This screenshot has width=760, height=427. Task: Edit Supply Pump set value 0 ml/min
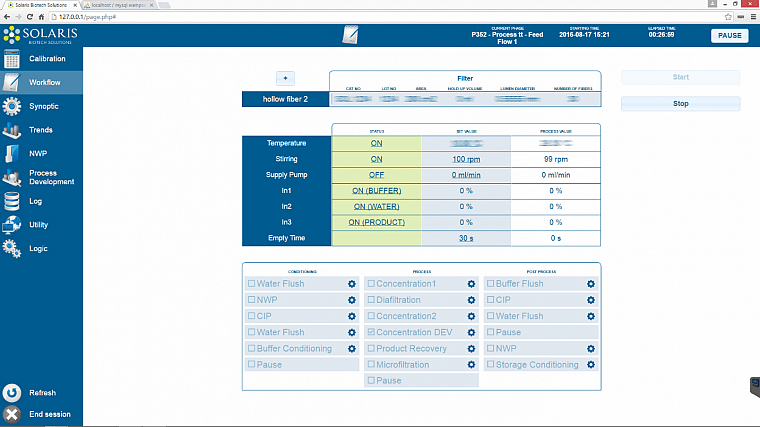[466, 175]
